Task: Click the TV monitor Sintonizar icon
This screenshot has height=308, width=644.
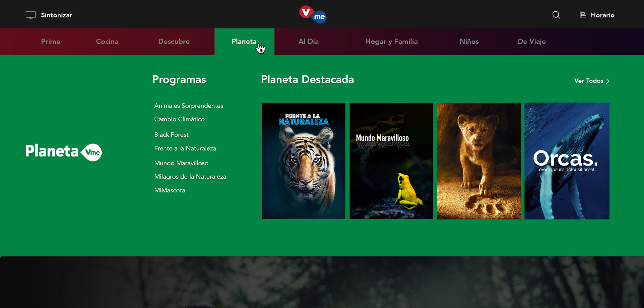Action: (31, 15)
